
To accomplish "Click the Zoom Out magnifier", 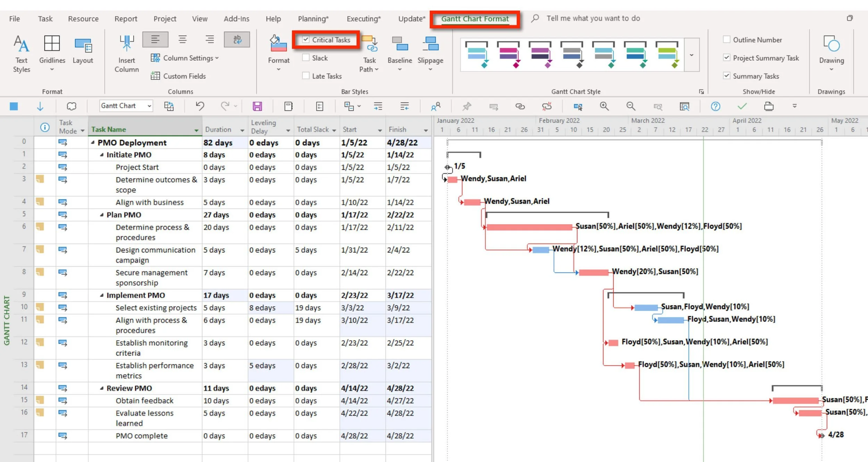I will (631, 106).
